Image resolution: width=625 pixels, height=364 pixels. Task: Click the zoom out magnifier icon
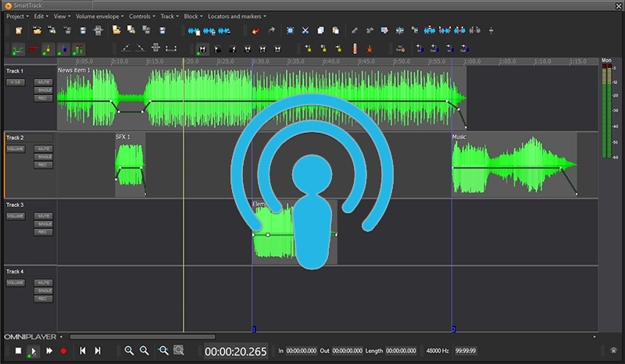point(145,351)
